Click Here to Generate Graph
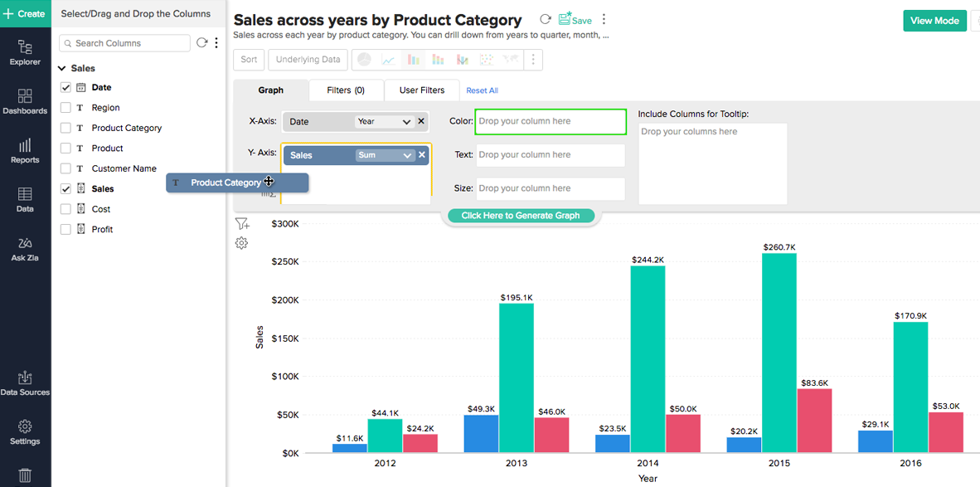This screenshot has width=980, height=487. tap(521, 216)
